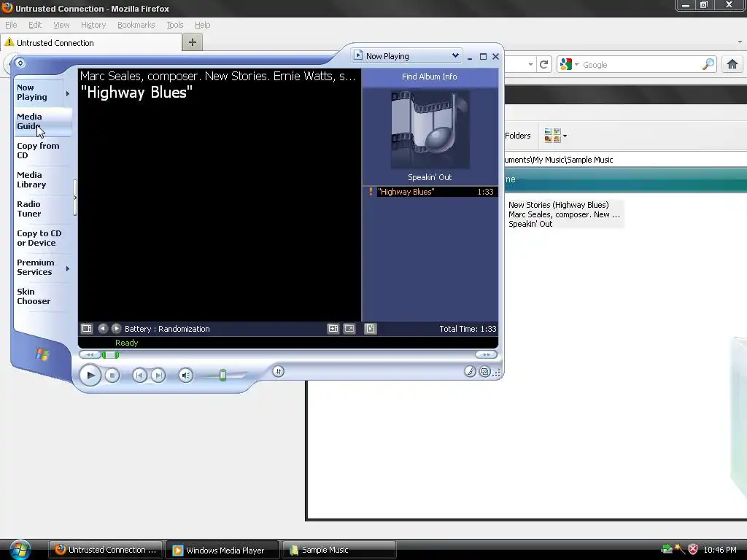Click the fast forward button on seek bar

(x=486, y=354)
